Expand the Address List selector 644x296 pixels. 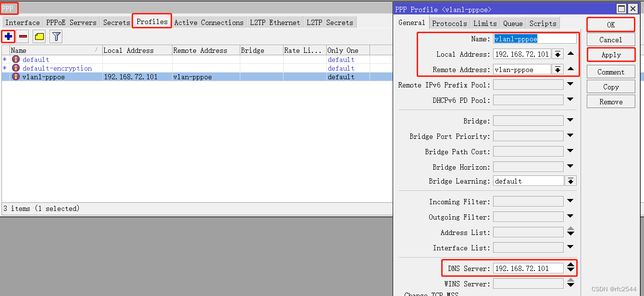(x=570, y=232)
